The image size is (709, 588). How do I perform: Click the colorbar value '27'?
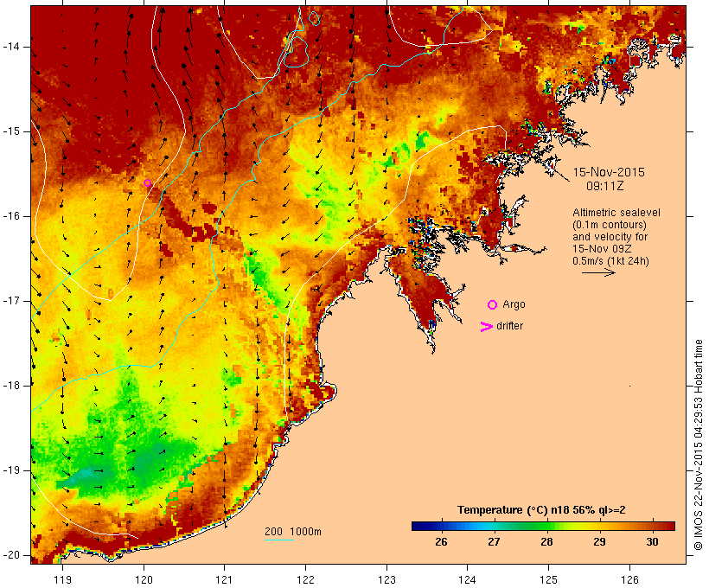coord(494,542)
